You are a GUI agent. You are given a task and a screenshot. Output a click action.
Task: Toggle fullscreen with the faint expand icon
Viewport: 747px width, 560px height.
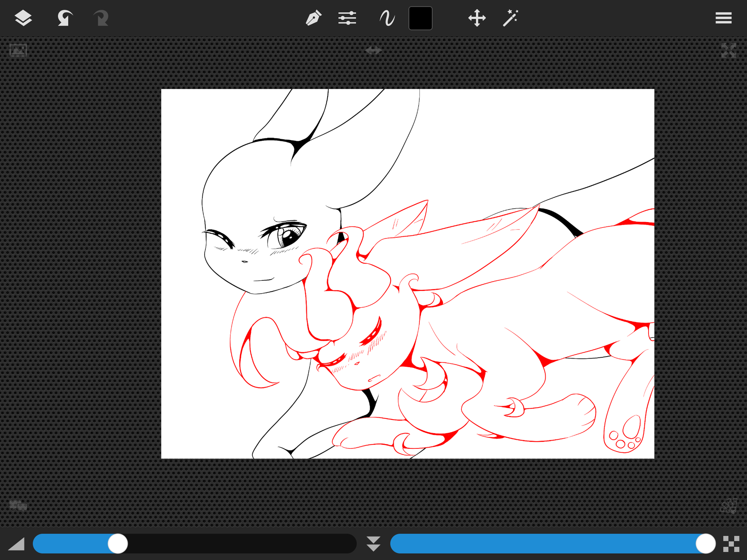pos(729,51)
